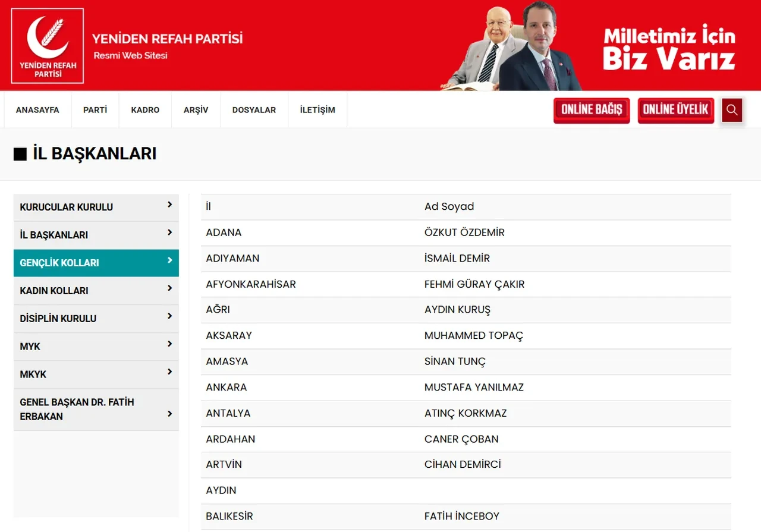Open the MYK sidebar entry
Viewport: 761px width, 532px height.
(x=30, y=347)
